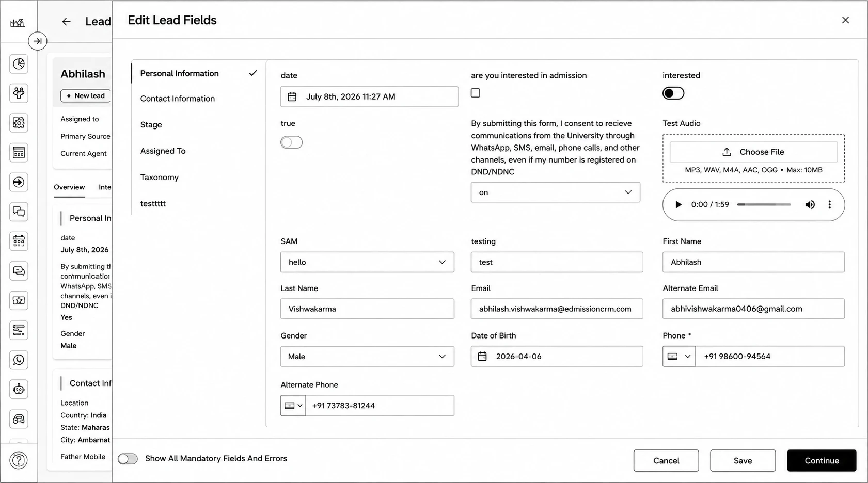Select the Assigned To section
Screen dimensions: 868x483
pyautogui.click(x=163, y=151)
